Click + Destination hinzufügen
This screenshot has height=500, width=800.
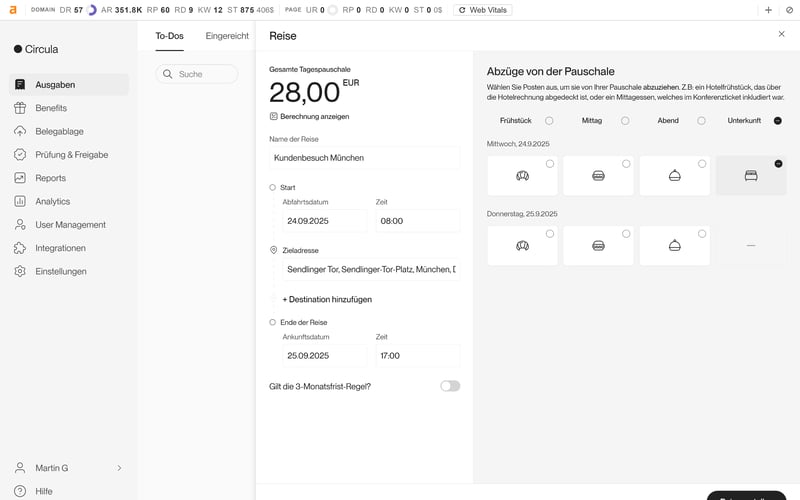coord(327,299)
